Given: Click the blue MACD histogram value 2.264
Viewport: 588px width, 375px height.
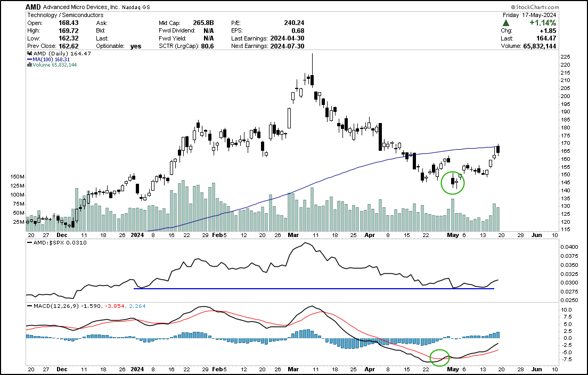Looking at the screenshot, I should [137, 306].
